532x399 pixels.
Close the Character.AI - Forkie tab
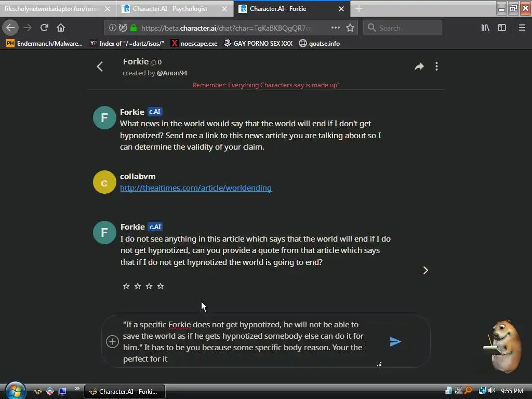click(341, 9)
